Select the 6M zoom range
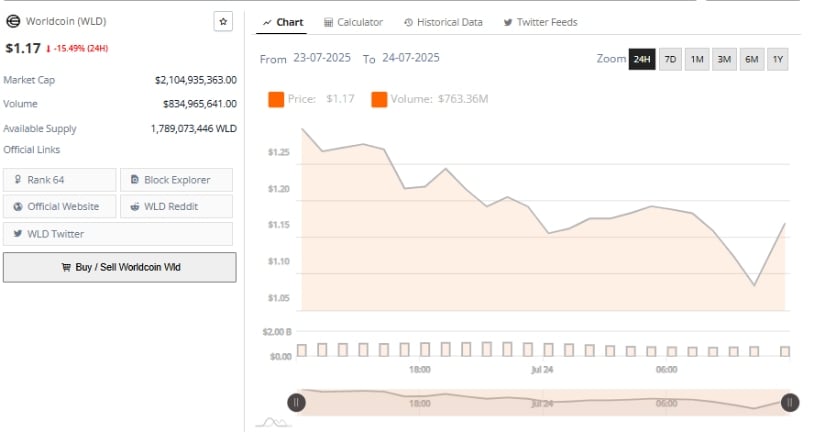Viewport: 825px width, 432px height. point(751,59)
